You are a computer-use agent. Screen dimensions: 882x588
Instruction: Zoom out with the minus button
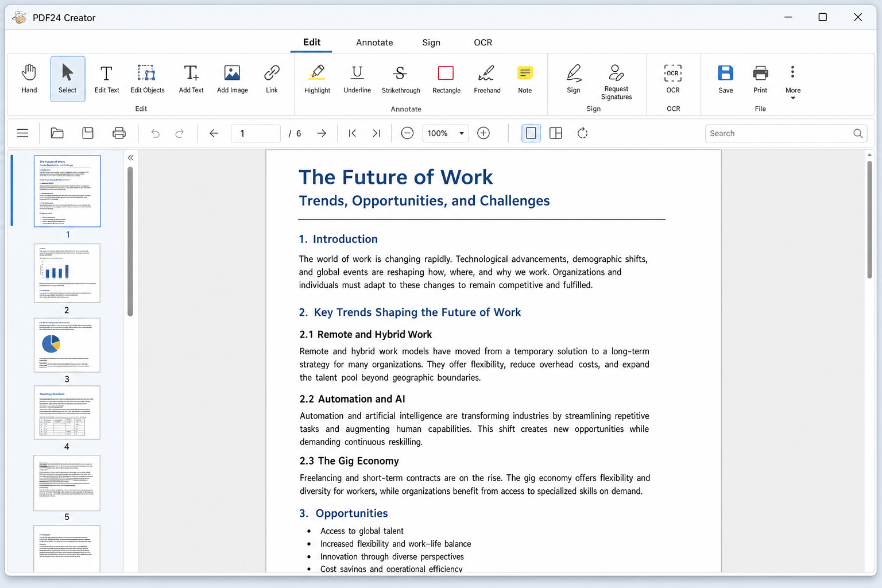407,133
